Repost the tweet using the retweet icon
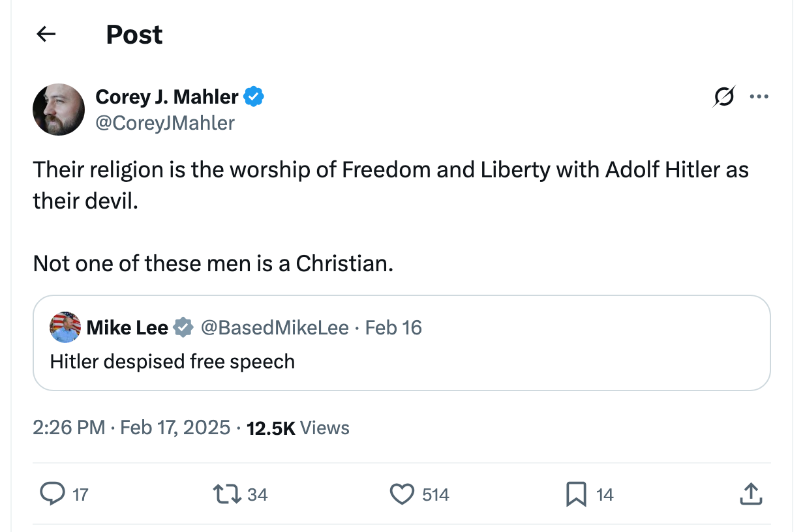This screenshot has width=805, height=532. pyautogui.click(x=227, y=494)
